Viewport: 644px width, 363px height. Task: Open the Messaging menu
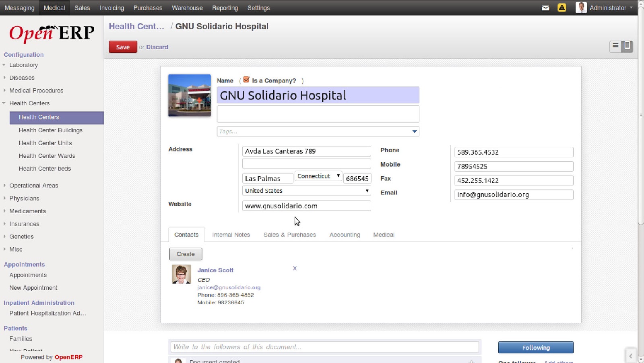pos(19,8)
